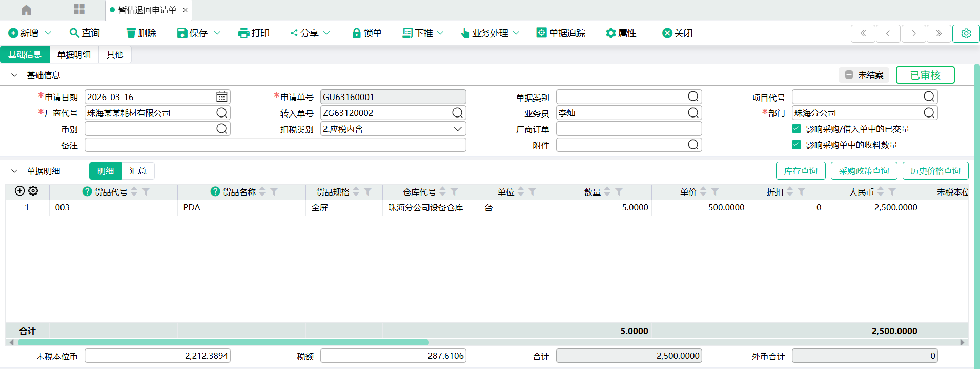Click the 库存查询 button
The width and height of the screenshot is (980, 369).
(x=800, y=171)
